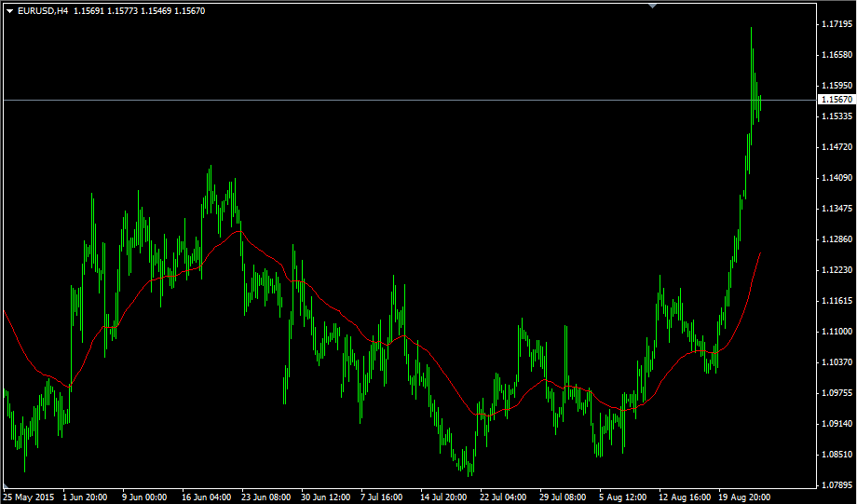The height and width of the screenshot is (504, 857).
Task: Click the 7 Jul 16:00 time label
Action: [382, 497]
